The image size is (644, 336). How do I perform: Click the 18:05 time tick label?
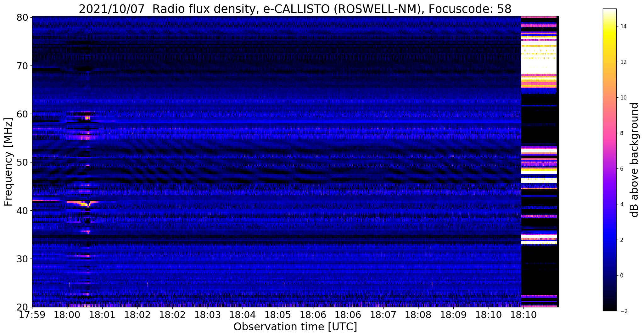click(277, 315)
